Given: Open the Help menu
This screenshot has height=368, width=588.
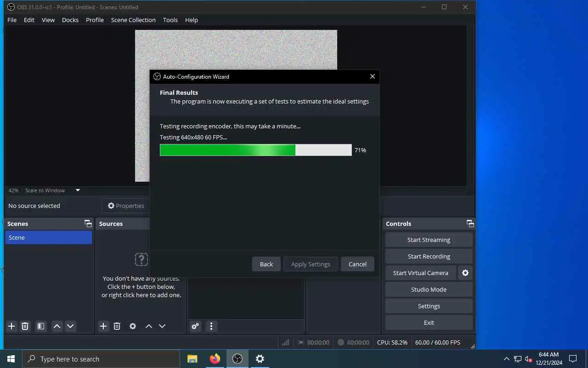Looking at the screenshot, I should (x=192, y=20).
